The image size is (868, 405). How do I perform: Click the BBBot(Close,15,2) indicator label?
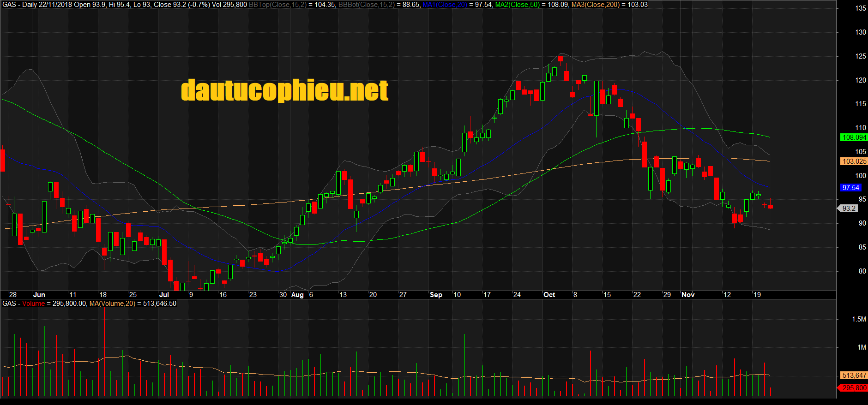367,5
